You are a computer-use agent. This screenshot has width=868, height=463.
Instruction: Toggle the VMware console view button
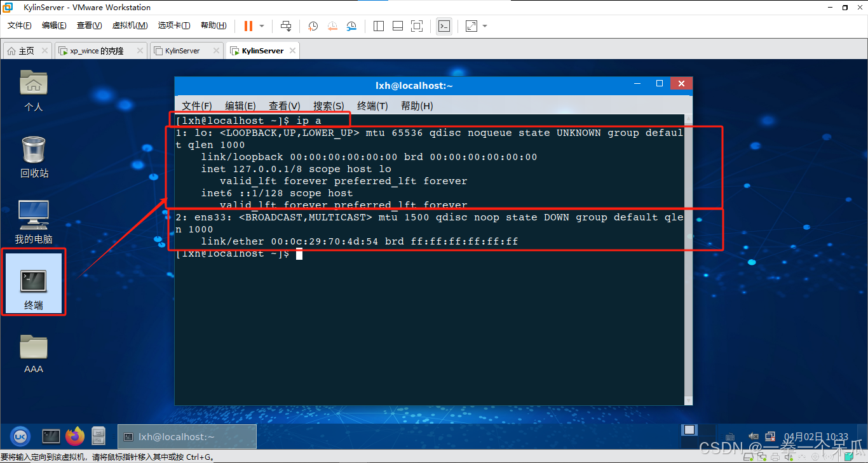tap(444, 26)
